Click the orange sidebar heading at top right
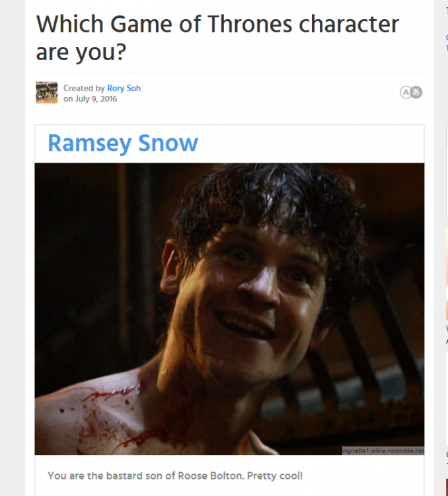 point(447,11)
